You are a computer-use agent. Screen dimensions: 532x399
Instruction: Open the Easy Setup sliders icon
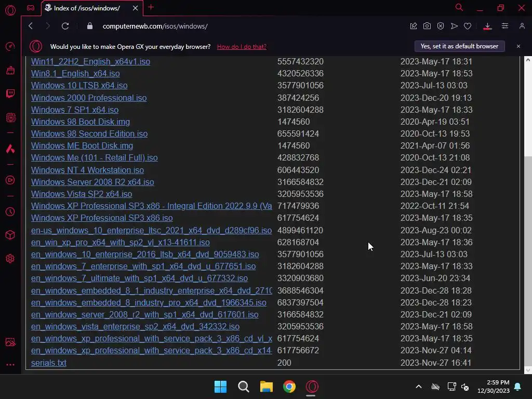(x=505, y=26)
